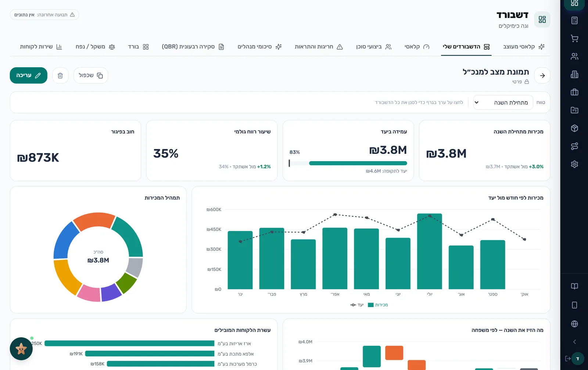Toggle מכירות series in chart legend
The width and height of the screenshot is (588, 370).
click(378, 305)
